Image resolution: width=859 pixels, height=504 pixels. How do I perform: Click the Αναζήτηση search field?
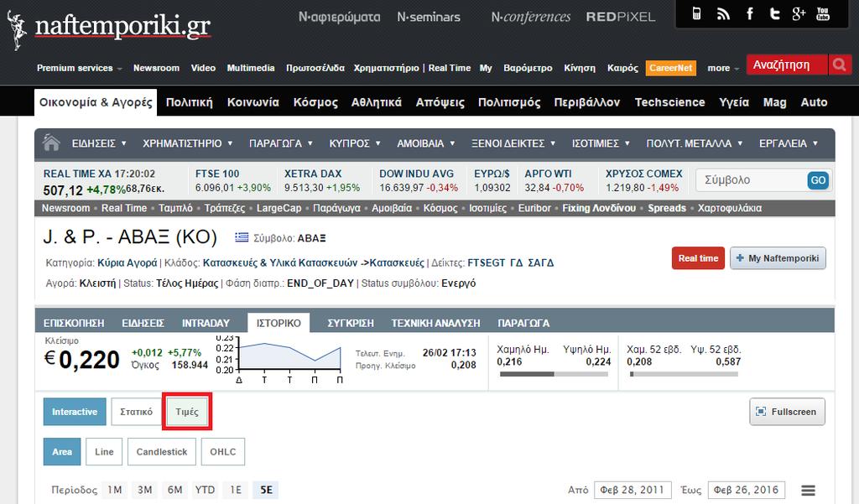787,65
